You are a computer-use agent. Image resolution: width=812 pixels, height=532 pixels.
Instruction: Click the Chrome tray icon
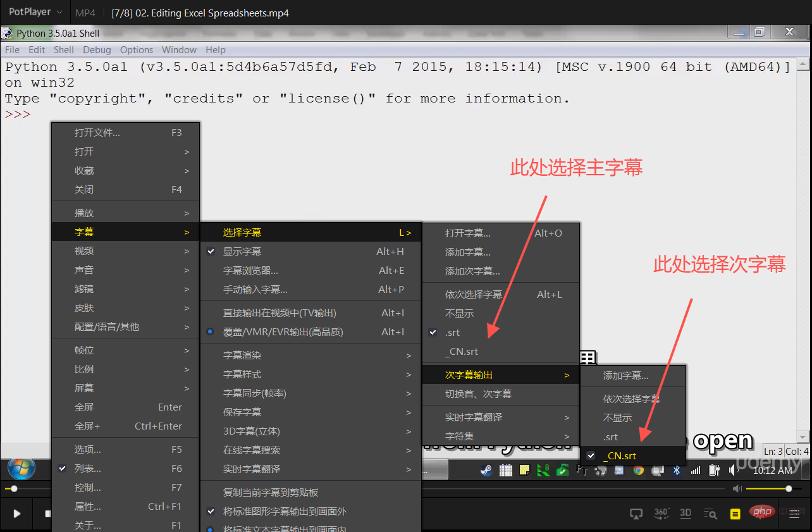coord(639,469)
